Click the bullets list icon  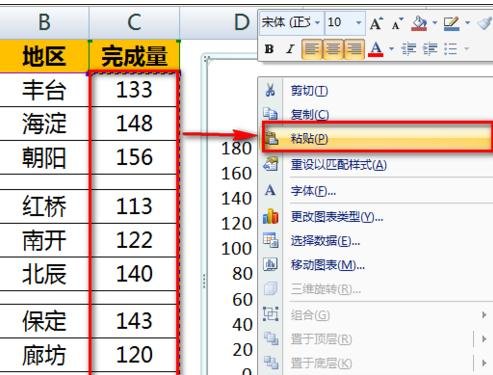451,49
